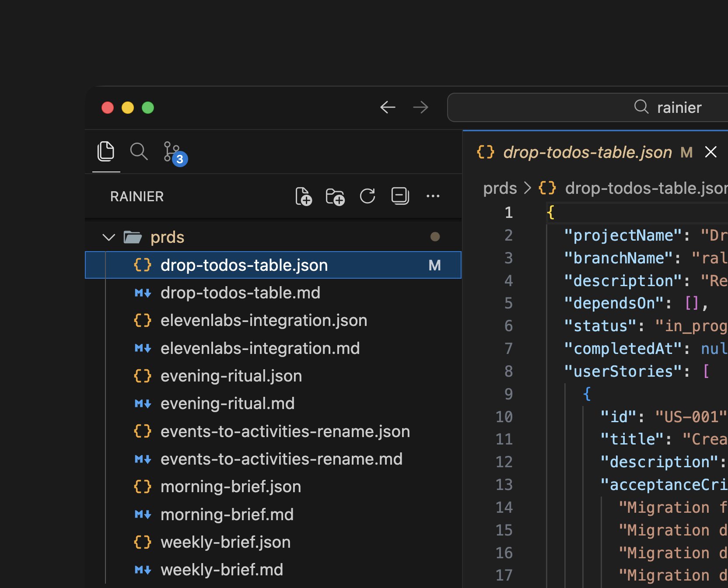
Task: Open elevenlabs-integration.json file
Action: click(x=263, y=321)
